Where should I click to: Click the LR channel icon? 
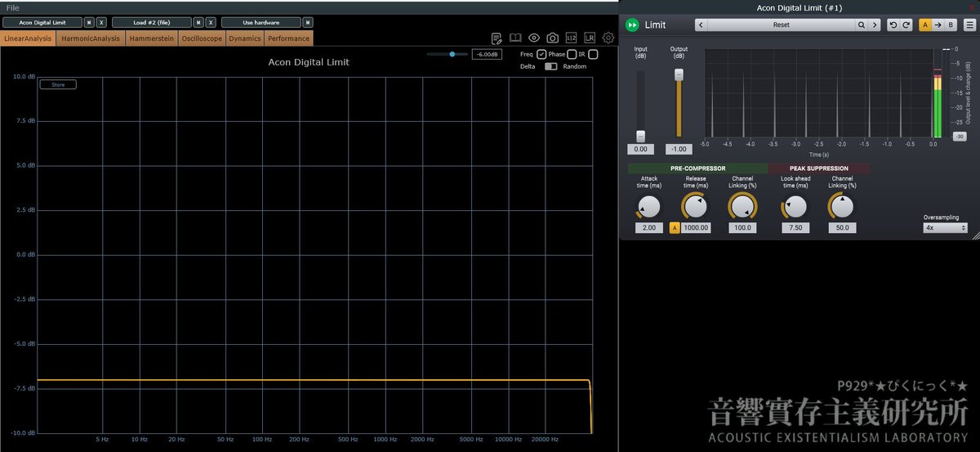590,38
